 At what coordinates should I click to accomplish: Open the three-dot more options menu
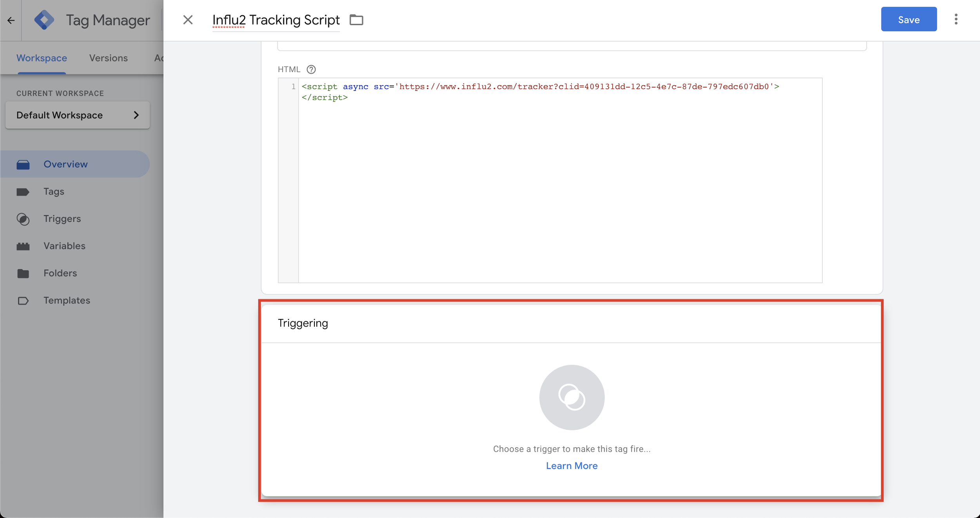(x=956, y=19)
